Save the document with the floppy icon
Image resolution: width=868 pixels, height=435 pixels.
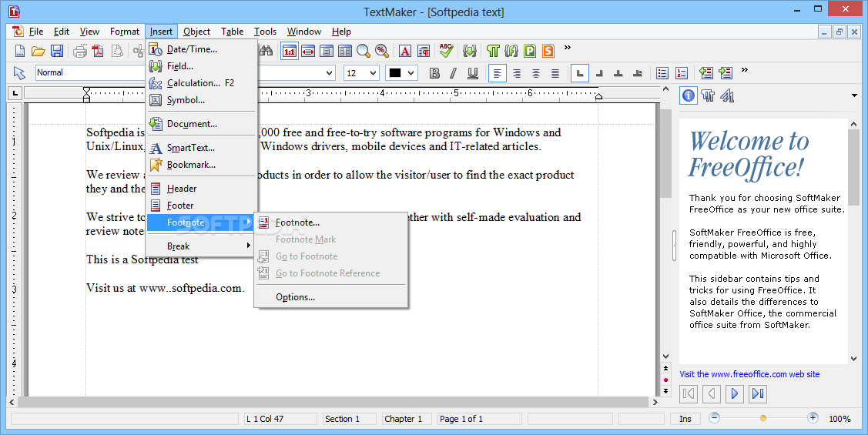[x=56, y=52]
